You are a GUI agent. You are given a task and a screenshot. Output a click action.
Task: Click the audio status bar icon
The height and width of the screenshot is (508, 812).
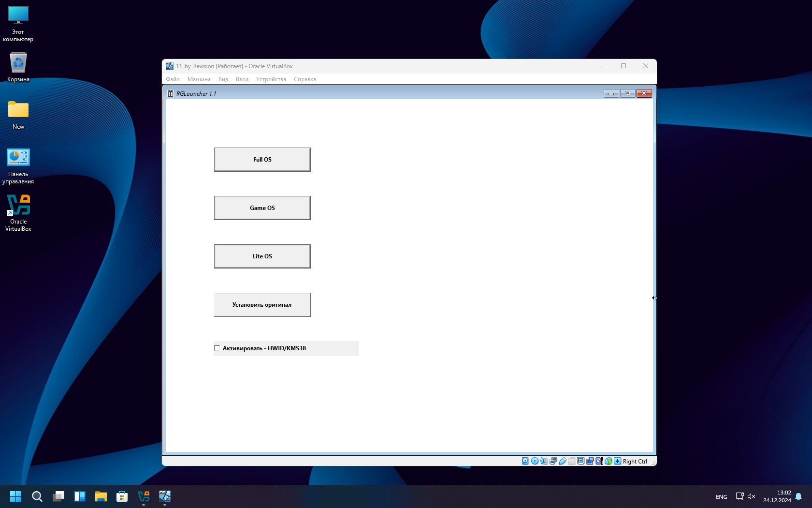pos(544,461)
